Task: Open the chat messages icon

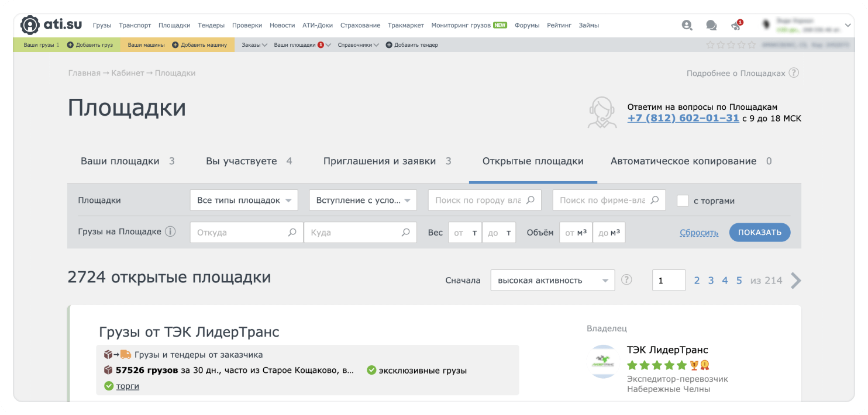Action: pyautogui.click(x=711, y=25)
